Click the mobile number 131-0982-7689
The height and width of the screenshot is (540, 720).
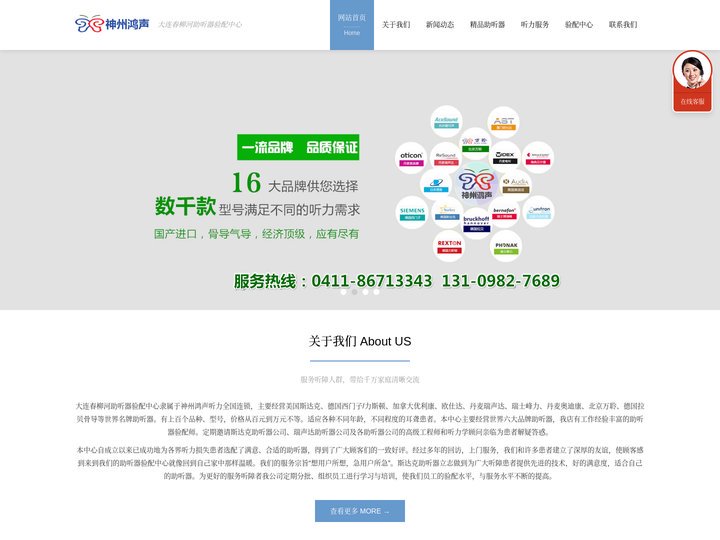[x=501, y=281]
